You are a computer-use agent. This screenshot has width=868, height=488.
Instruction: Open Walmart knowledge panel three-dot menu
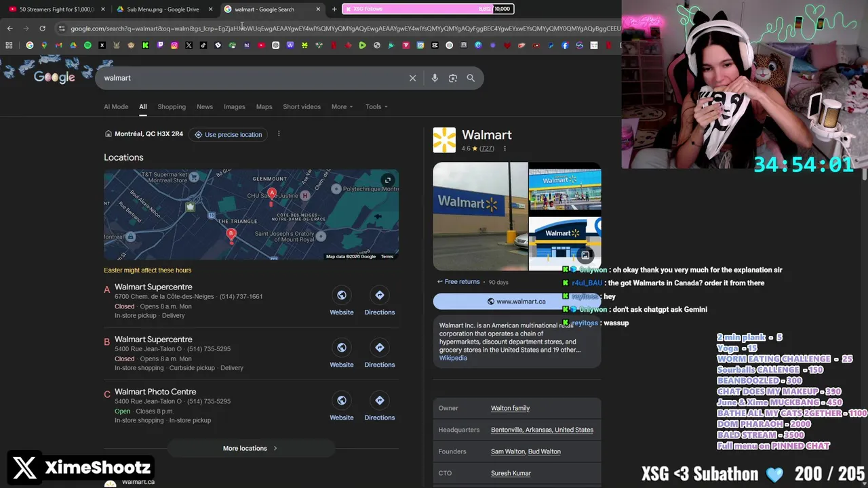505,148
